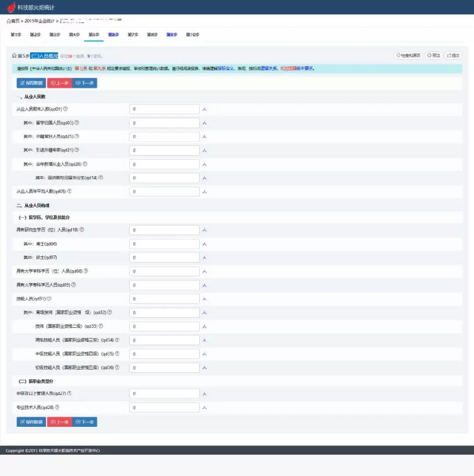Click the 提交 button at top right
The image size is (474, 476).
click(453, 56)
